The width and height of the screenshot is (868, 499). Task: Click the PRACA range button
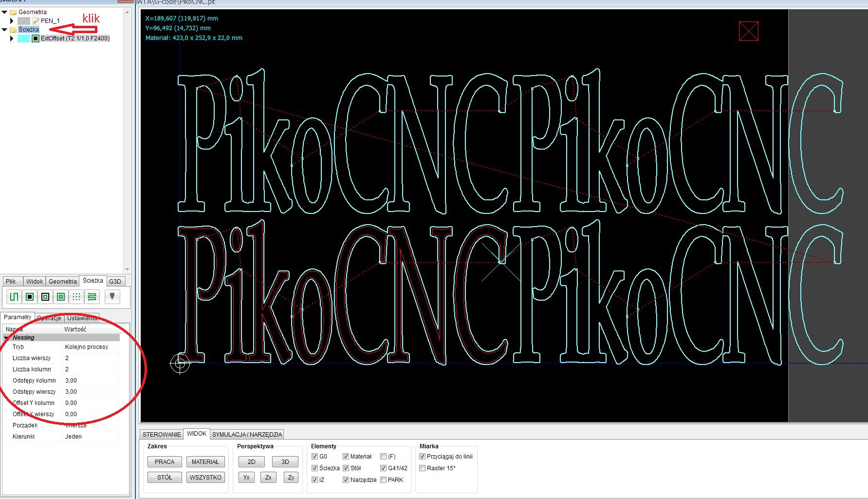pos(165,462)
